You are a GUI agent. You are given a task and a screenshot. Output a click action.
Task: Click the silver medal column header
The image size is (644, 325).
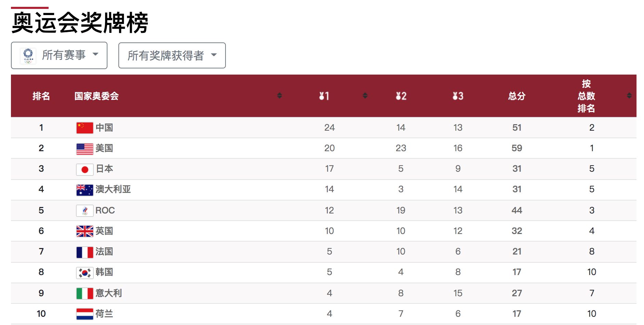(401, 96)
